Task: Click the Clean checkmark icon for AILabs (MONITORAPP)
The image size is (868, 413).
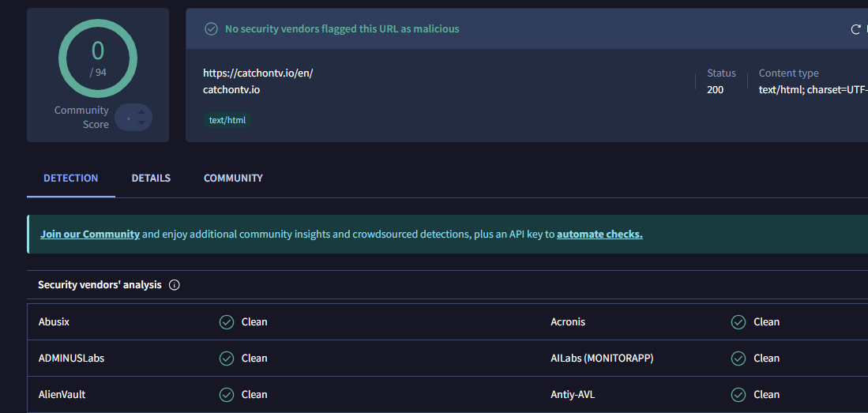Action: coord(738,359)
